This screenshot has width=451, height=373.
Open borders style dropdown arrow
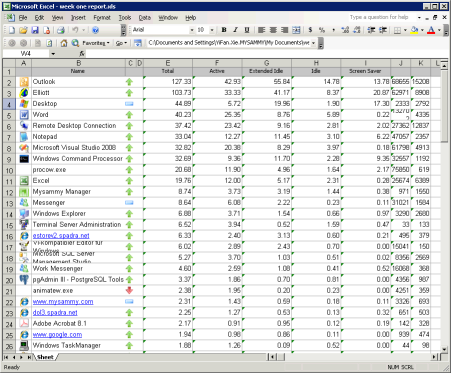405,30
